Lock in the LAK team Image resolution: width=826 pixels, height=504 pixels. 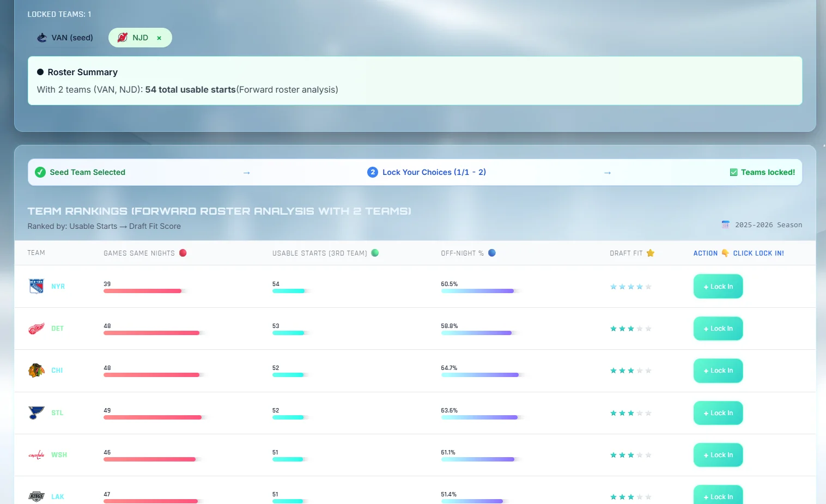coord(718,495)
